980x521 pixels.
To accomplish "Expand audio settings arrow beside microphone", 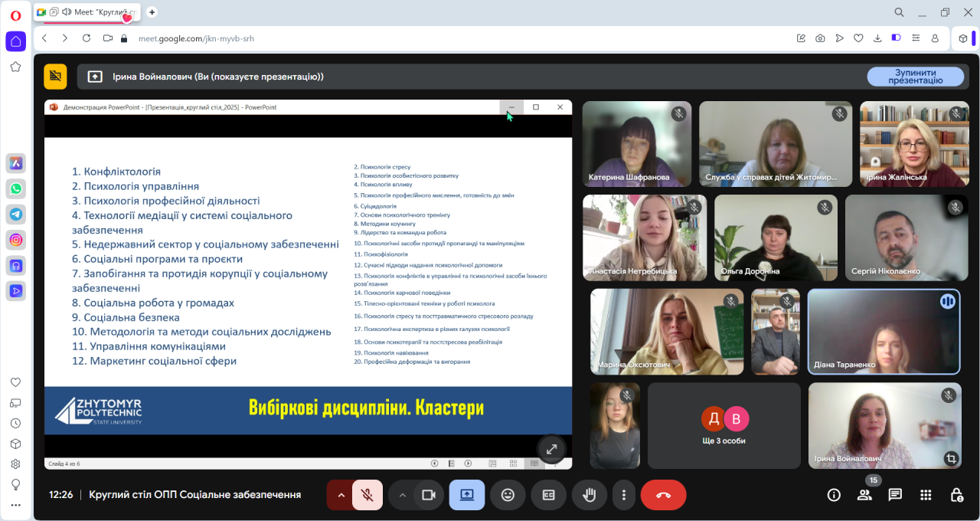I will [x=341, y=495].
